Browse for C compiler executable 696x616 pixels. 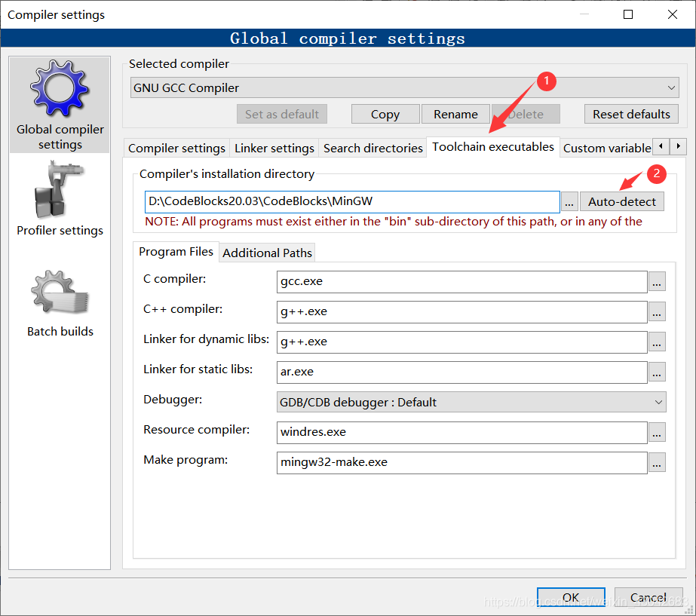657,282
